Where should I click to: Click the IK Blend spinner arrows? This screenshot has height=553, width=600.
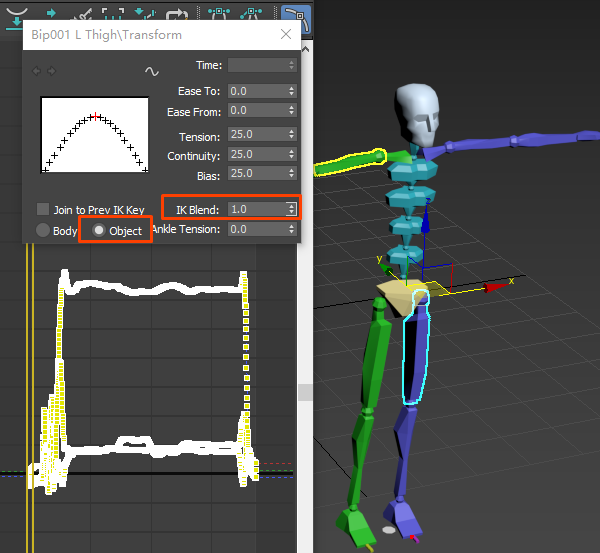pos(291,210)
